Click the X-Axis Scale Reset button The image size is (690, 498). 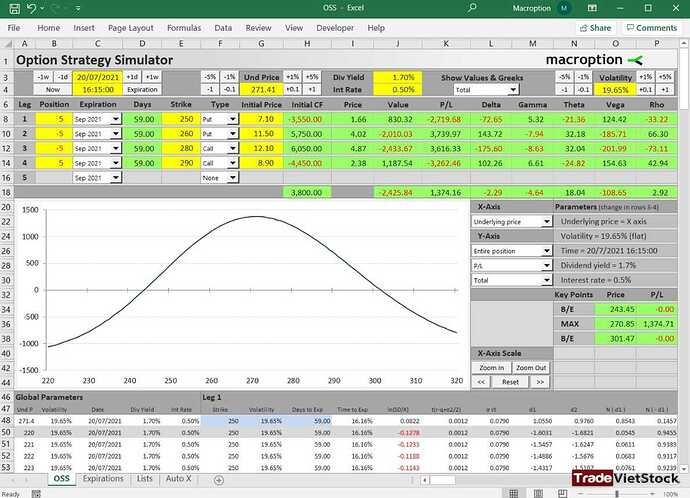[510, 382]
